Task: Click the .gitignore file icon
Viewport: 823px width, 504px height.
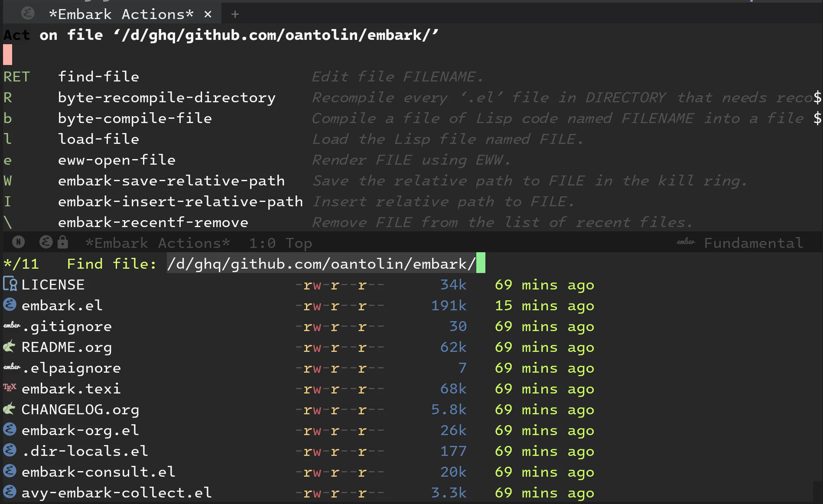Action: 12,325
